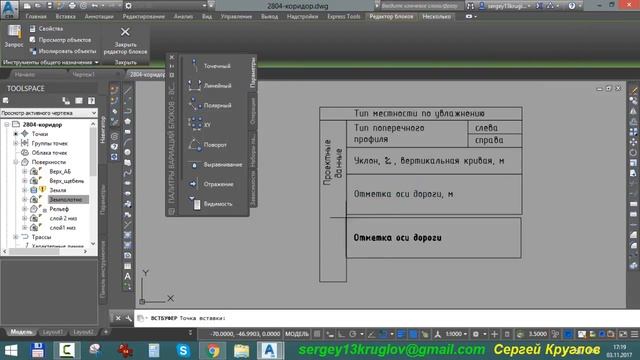Image resolution: width=640 pixels, height=360 pixels.
Task: Select the Линейный linear parameter
Action: click(x=211, y=86)
